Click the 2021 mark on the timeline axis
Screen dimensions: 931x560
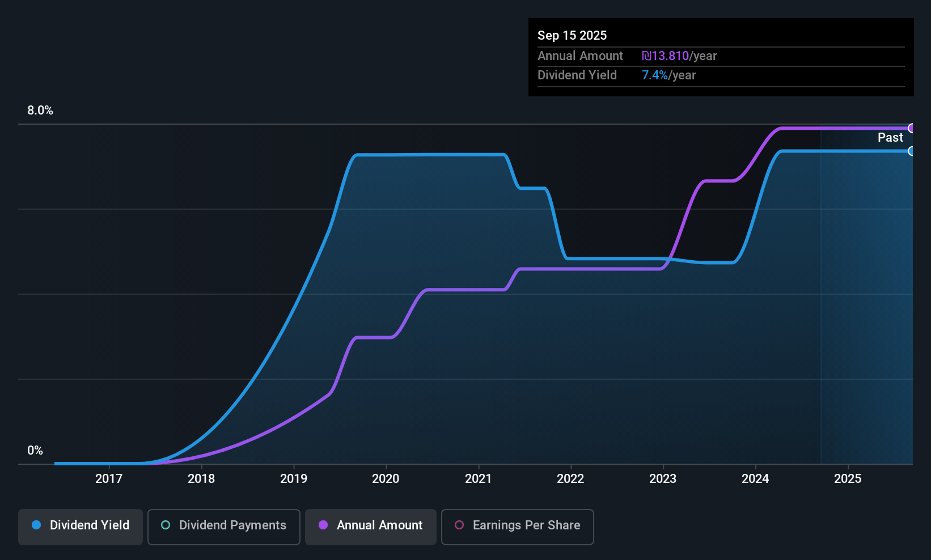click(x=478, y=478)
